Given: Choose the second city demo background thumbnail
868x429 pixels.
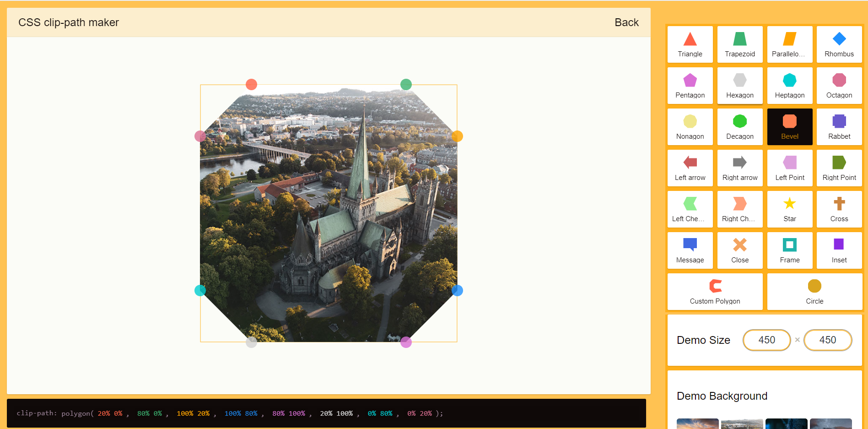Looking at the screenshot, I should 742,424.
